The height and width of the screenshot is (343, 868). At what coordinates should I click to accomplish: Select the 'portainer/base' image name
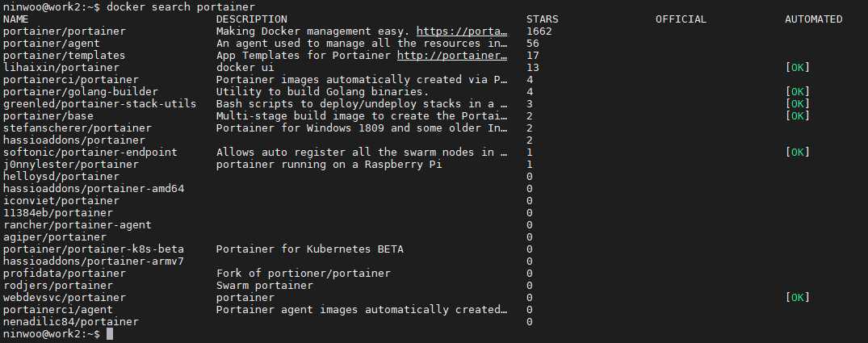[x=48, y=116]
